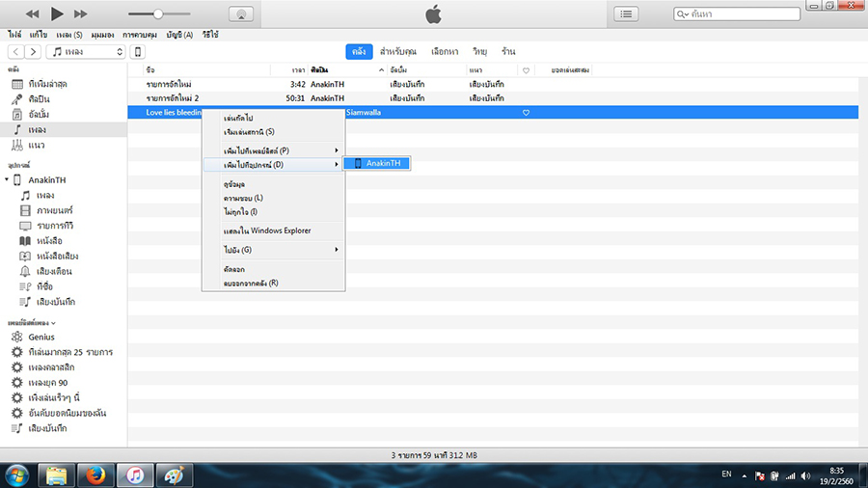Choose AnakinTH in the device submenu

click(x=376, y=163)
